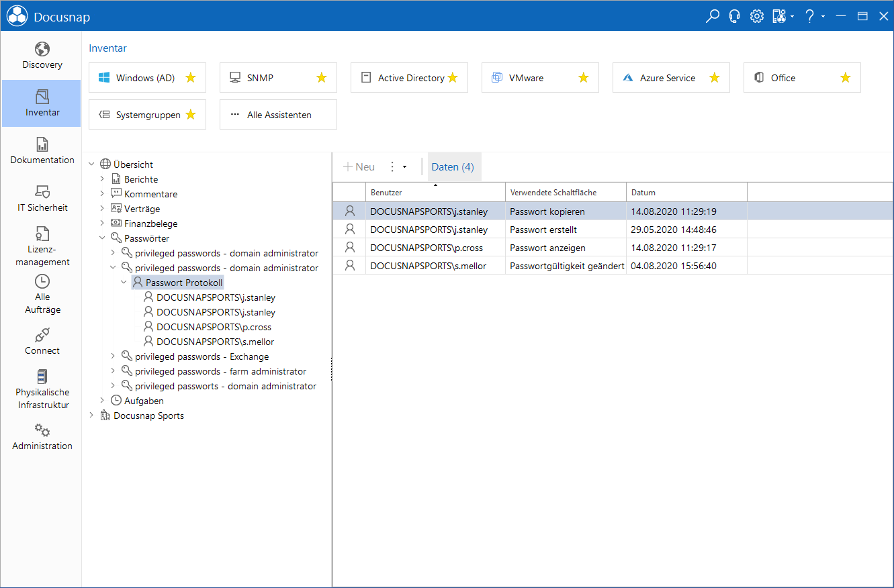This screenshot has height=588, width=894.
Task: Start the Windows (AD) wizard
Action: click(147, 78)
